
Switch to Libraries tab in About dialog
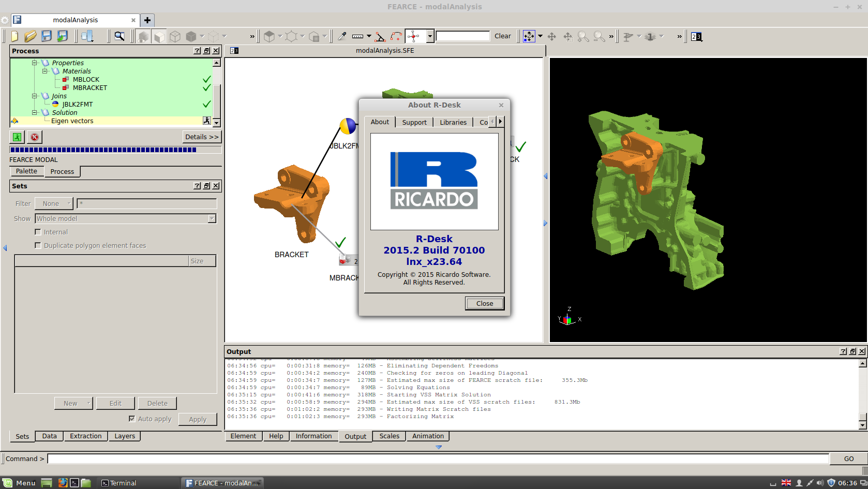pos(453,122)
